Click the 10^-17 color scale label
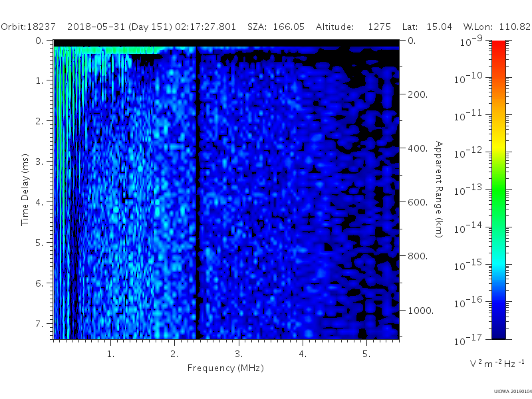This screenshot has width=532, height=399. click(468, 340)
